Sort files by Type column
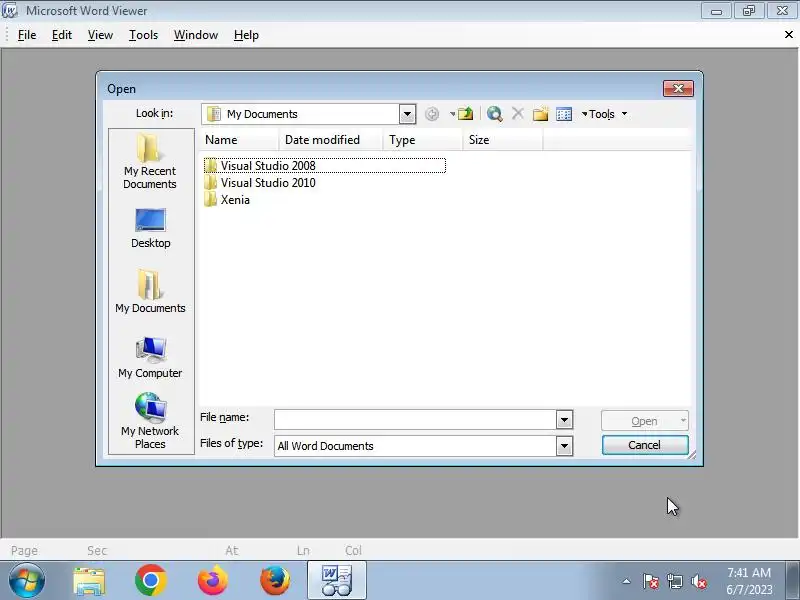The image size is (800, 600). [422, 140]
